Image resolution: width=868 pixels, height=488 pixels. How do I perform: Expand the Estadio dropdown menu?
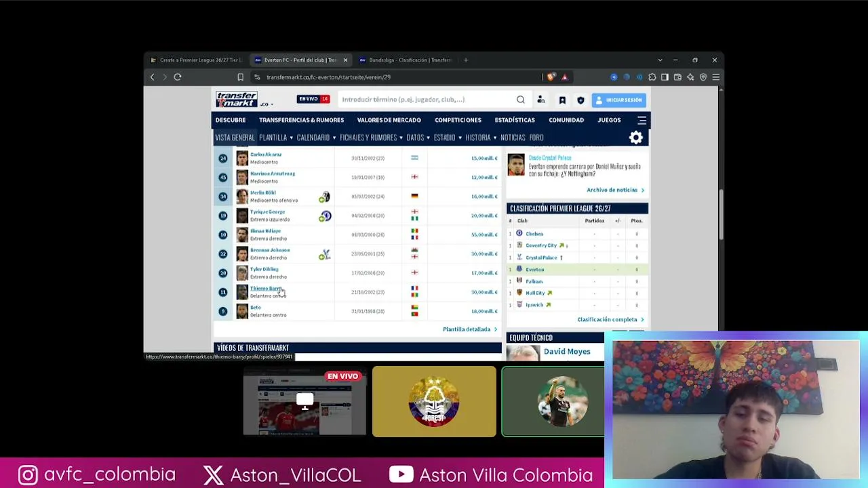pyautogui.click(x=448, y=138)
